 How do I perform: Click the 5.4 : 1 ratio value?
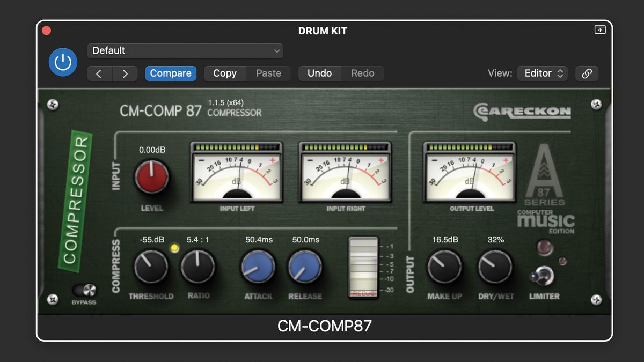click(x=198, y=240)
